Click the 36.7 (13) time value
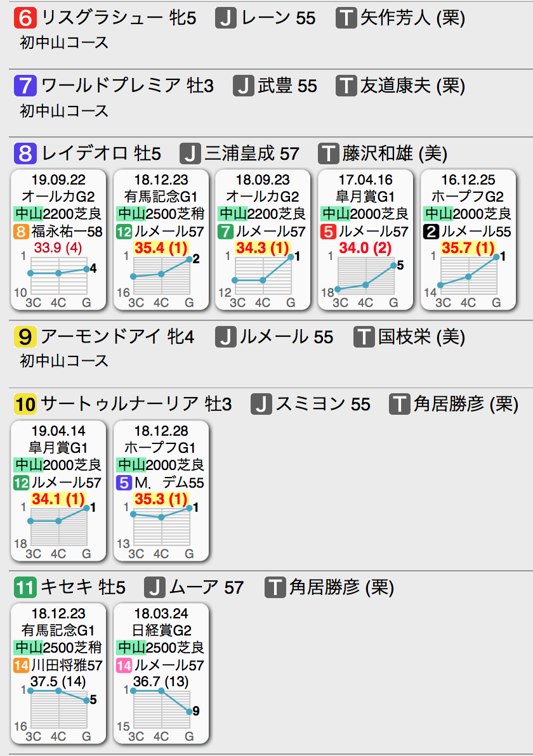Screen dimensions: 533x756 tap(161, 682)
